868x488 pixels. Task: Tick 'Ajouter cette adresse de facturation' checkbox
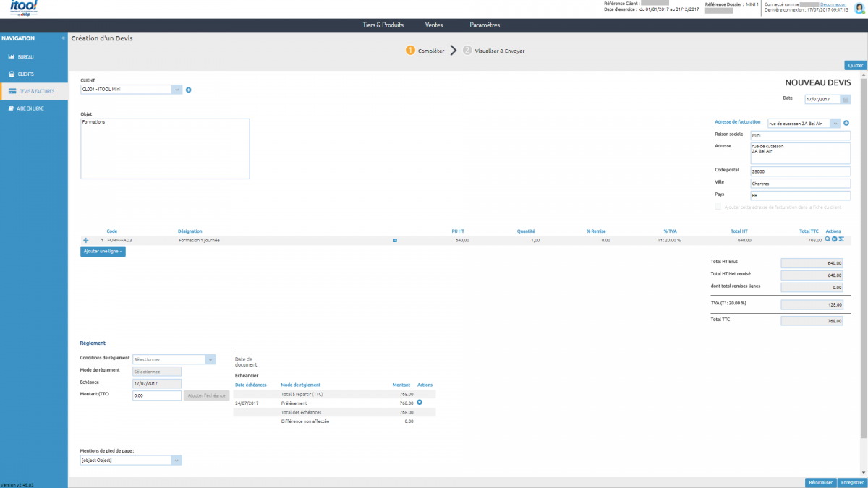pyautogui.click(x=718, y=207)
